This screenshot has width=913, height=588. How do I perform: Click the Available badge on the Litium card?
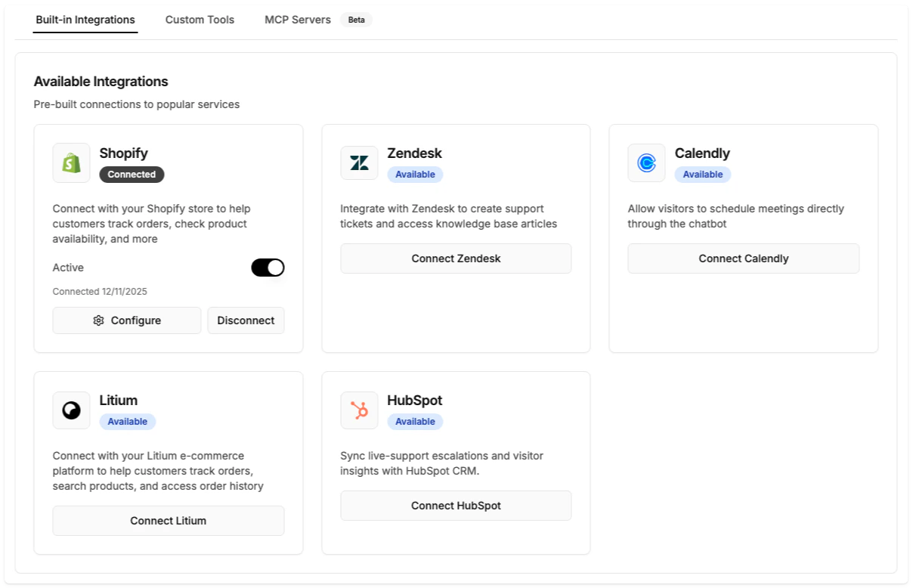(x=128, y=421)
